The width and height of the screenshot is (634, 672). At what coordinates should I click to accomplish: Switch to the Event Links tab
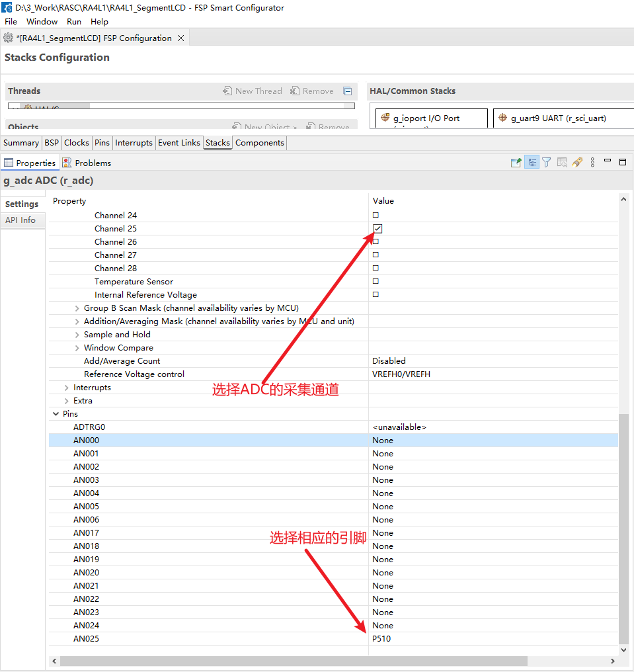pyautogui.click(x=179, y=143)
